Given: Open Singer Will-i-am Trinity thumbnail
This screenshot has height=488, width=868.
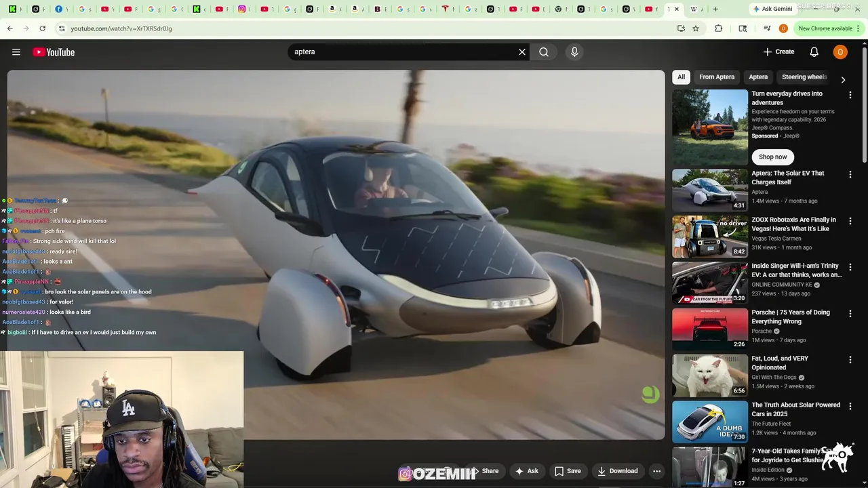Looking at the screenshot, I should click(x=710, y=283).
